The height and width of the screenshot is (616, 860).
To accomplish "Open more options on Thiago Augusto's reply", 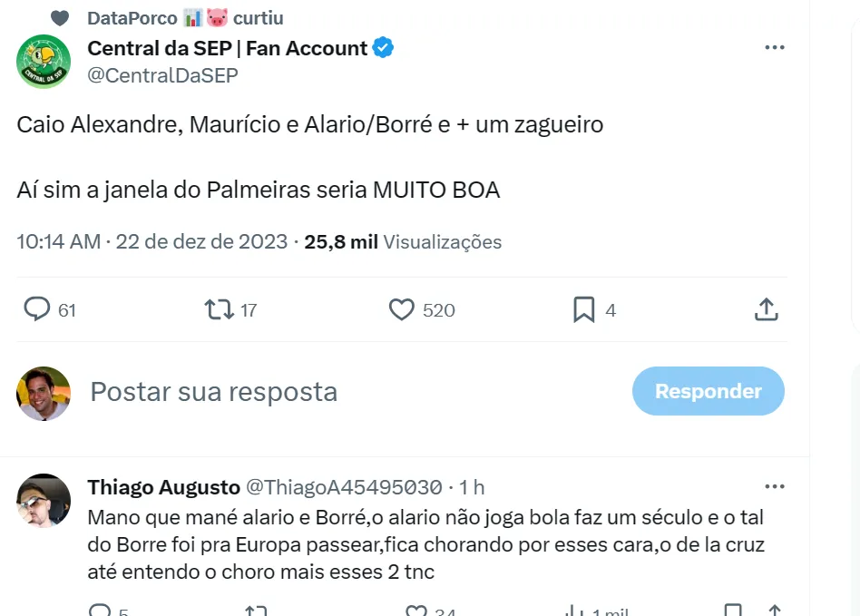I will click(x=774, y=487).
